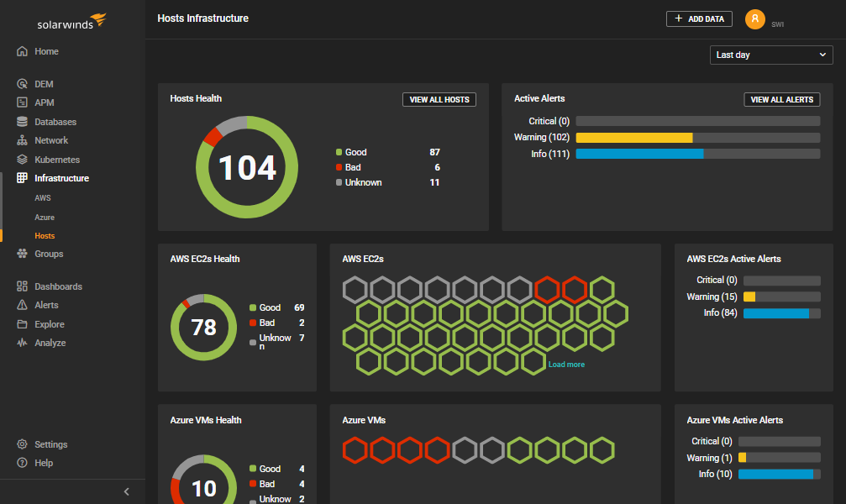The image size is (846, 504).
Task: Open the Last day time range dropdown
Action: coord(771,55)
